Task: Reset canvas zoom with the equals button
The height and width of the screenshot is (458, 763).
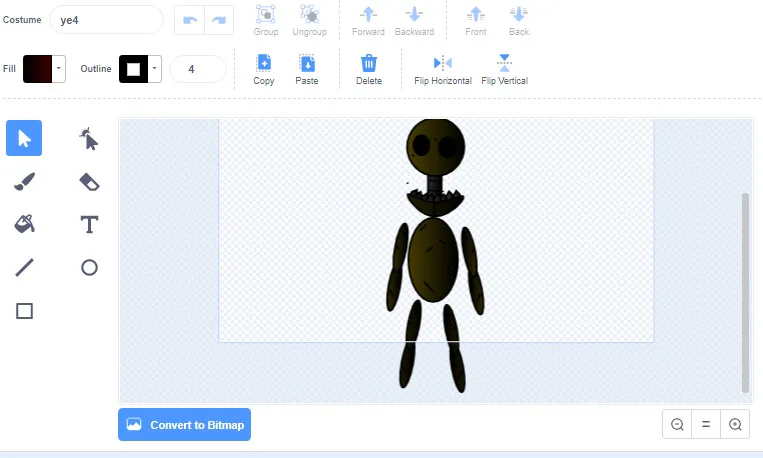Action: click(x=706, y=424)
